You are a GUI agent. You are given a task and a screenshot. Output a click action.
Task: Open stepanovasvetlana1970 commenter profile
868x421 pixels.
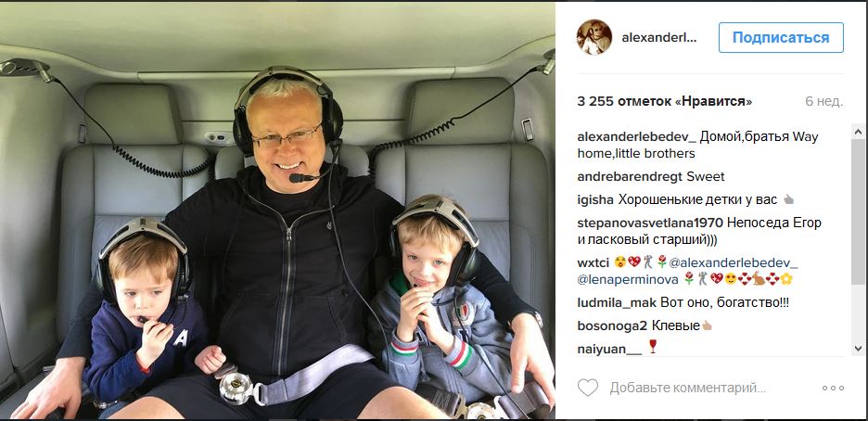coord(650,223)
